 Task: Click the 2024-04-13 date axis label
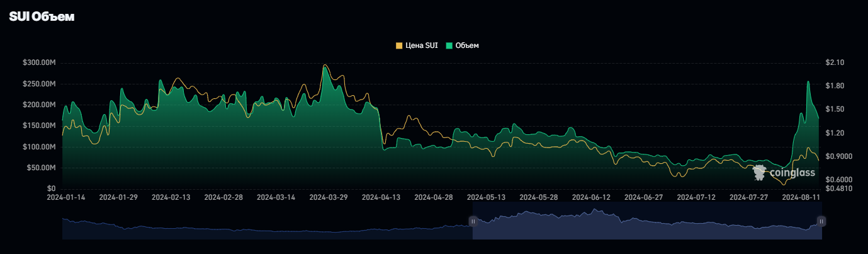pos(381,197)
